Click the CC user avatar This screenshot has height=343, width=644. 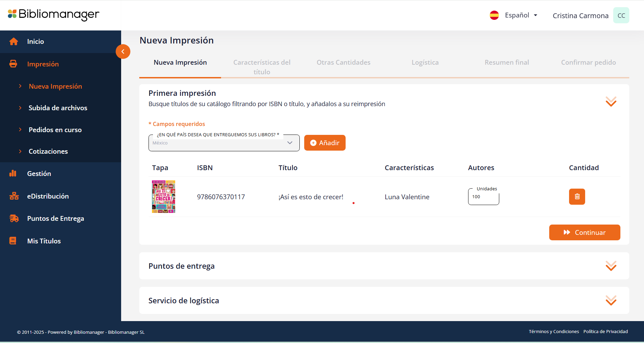point(621,15)
